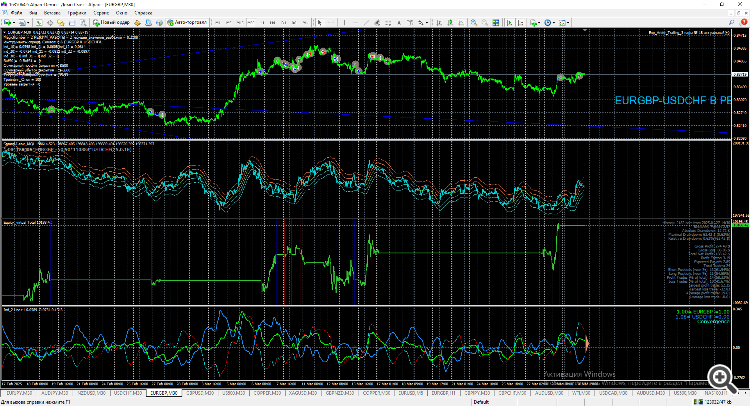Screen dimensions: 750x406
Task: Open the Окно menu
Action: pyautogui.click(x=121, y=13)
